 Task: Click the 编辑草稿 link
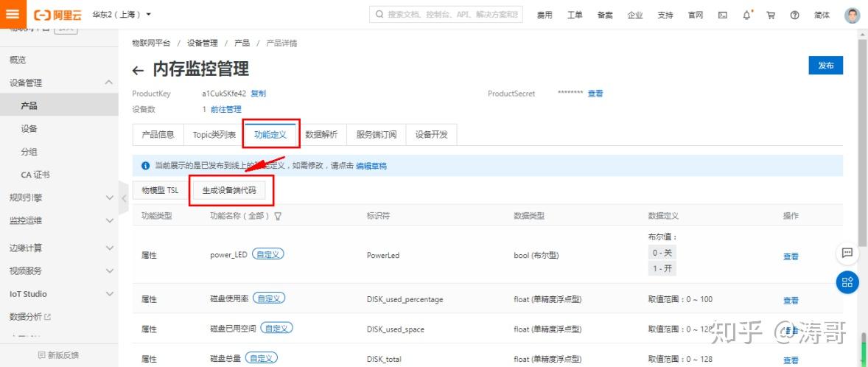click(371, 166)
